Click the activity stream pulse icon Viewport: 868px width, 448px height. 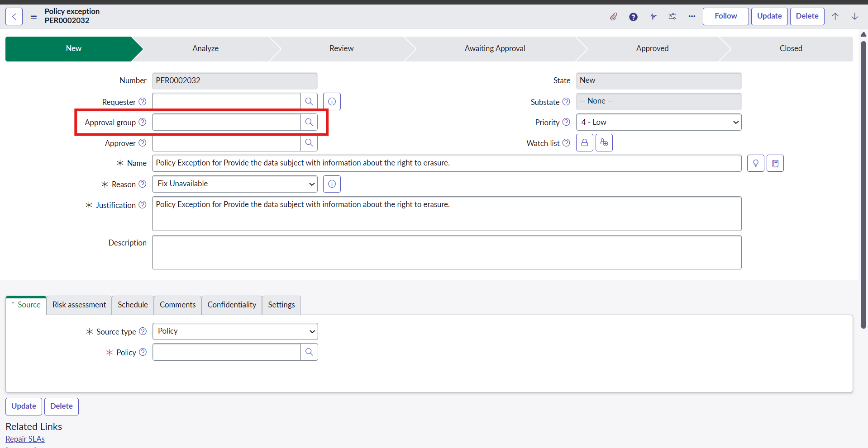(653, 17)
